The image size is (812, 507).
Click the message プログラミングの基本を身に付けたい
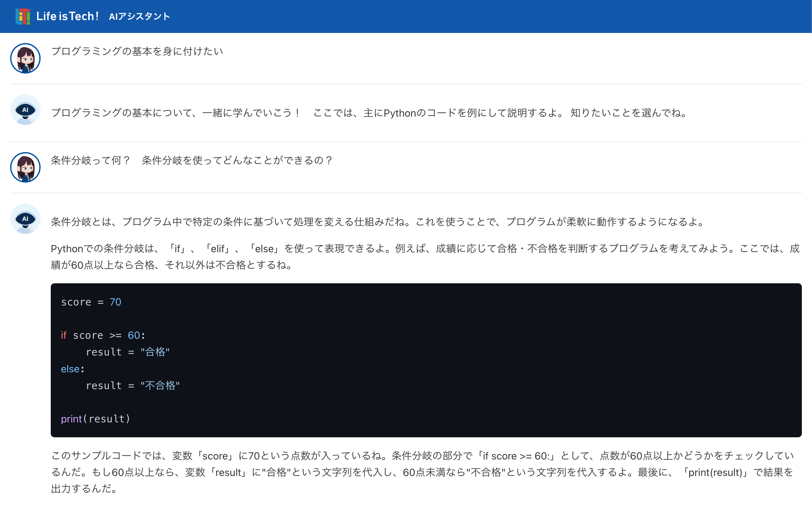pyautogui.click(x=138, y=51)
